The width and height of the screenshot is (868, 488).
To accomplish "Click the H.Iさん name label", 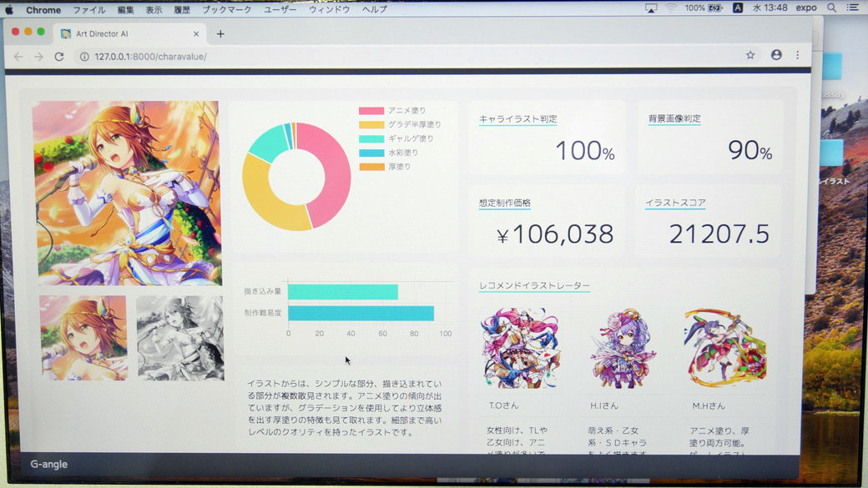I will click(604, 405).
